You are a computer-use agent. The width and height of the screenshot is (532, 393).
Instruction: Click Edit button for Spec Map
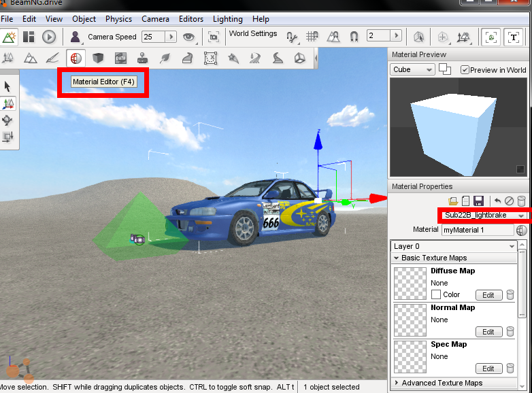(488, 369)
